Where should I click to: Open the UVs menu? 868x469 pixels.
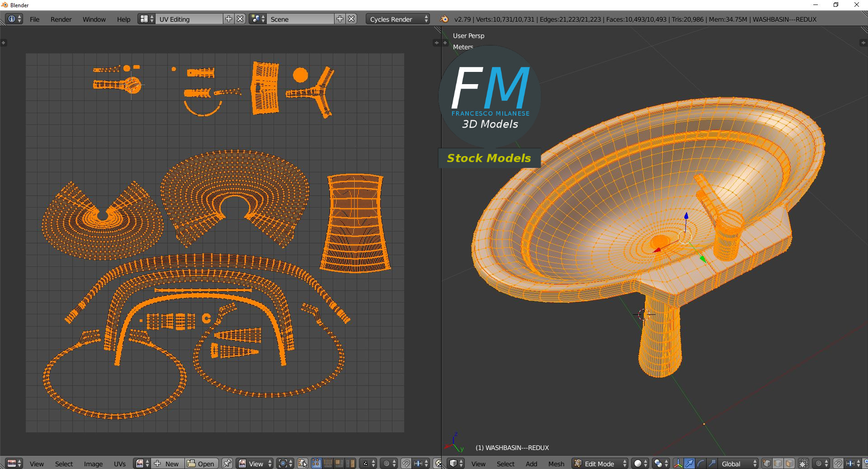pos(120,464)
